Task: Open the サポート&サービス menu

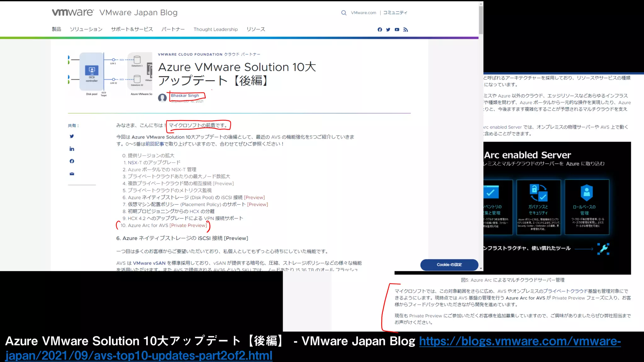Action: (x=132, y=29)
